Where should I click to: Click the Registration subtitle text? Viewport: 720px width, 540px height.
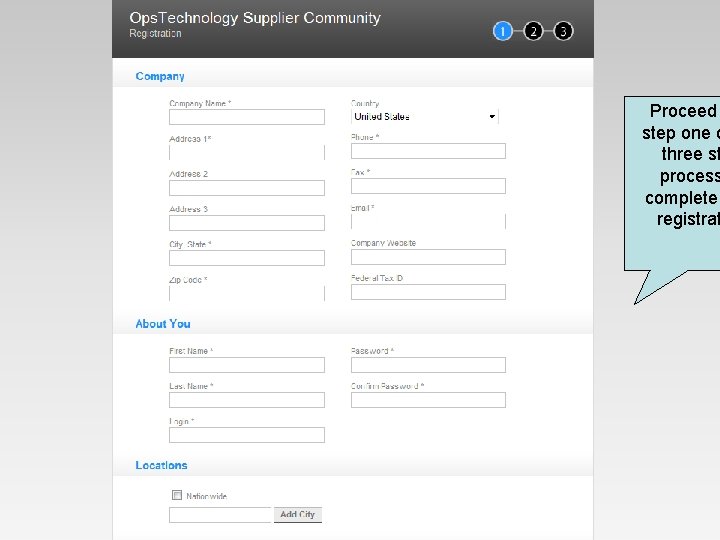point(155,34)
